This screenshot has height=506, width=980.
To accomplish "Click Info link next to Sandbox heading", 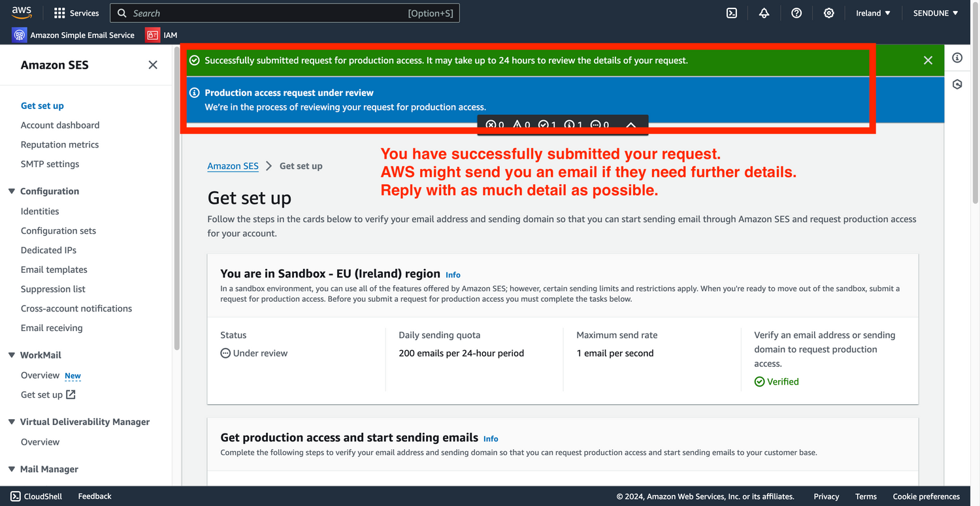I will (453, 275).
